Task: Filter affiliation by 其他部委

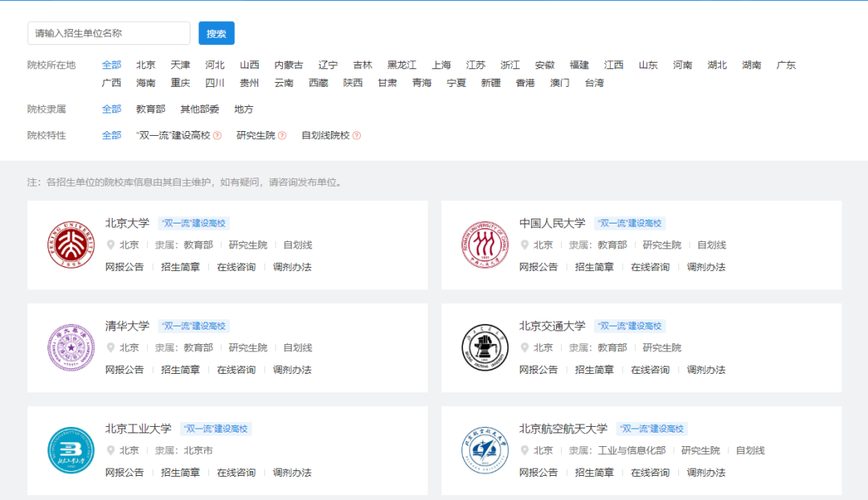Action: (200, 109)
